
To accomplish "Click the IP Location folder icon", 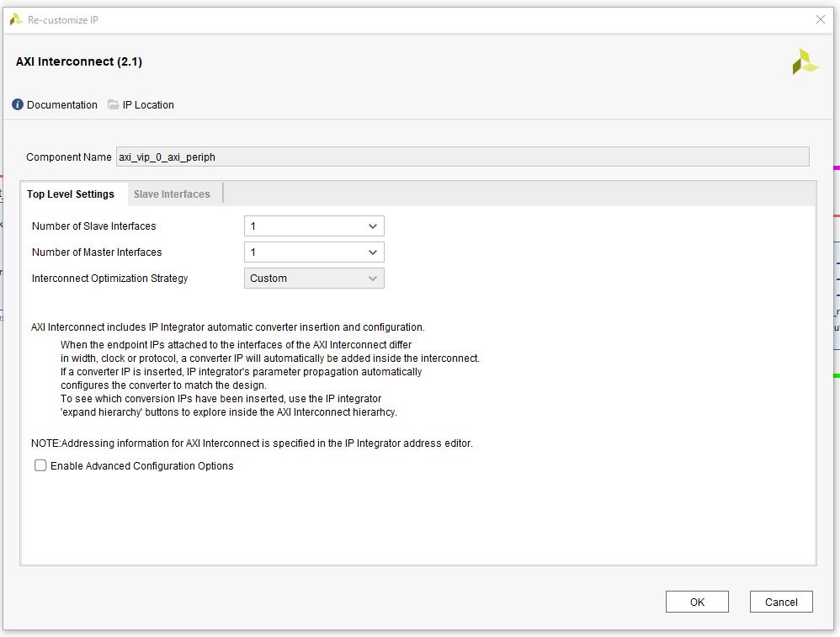I will [x=114, y=104].
